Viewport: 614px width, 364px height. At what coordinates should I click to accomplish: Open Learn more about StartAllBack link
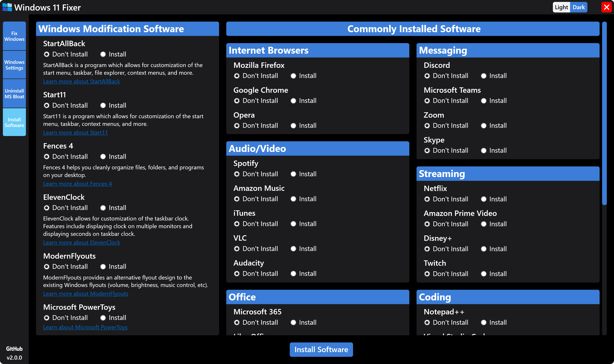(81, 81)
